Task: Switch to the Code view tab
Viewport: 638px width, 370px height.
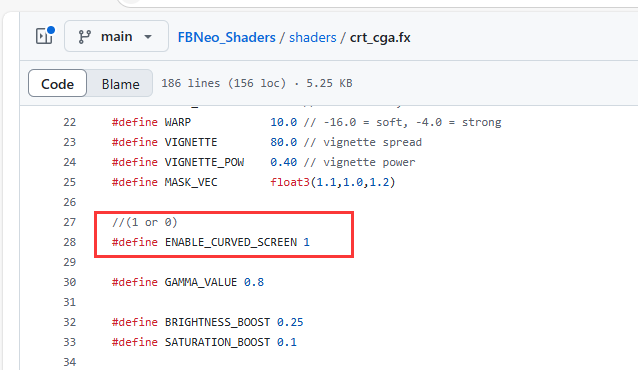Action: pos(57,83)
